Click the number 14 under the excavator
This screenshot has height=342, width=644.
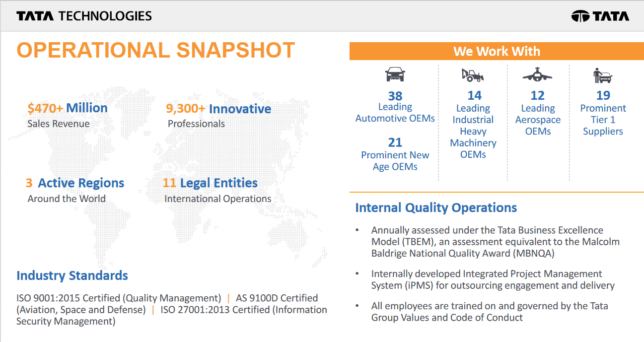[x=475, y=95]
